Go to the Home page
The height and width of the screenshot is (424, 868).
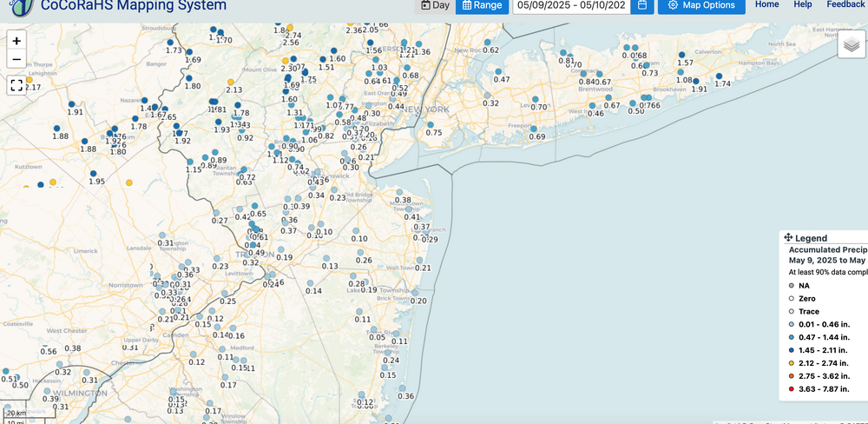click(x=766, y=4)
